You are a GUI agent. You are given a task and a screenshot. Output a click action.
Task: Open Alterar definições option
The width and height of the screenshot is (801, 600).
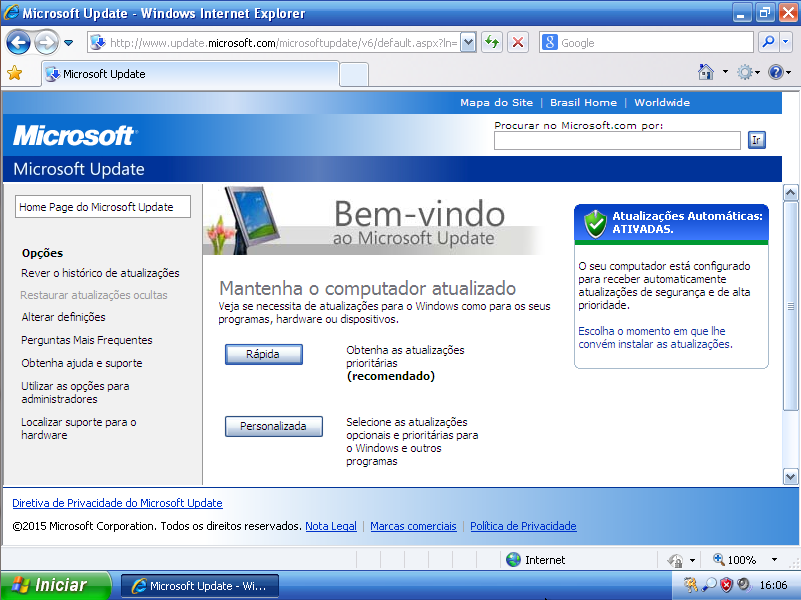tap(63, 317)
